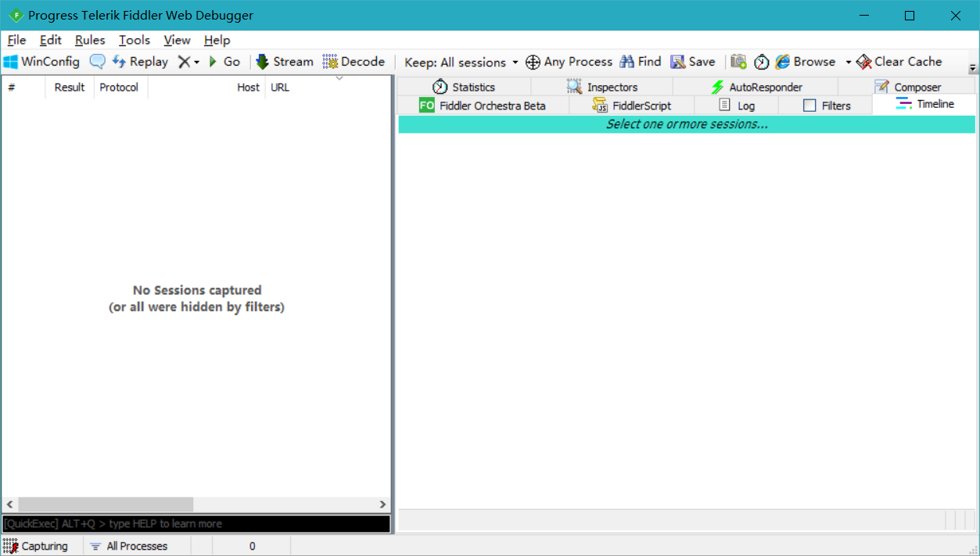Open the Tools menu
The image size is (980, 556).
(135, 40)
